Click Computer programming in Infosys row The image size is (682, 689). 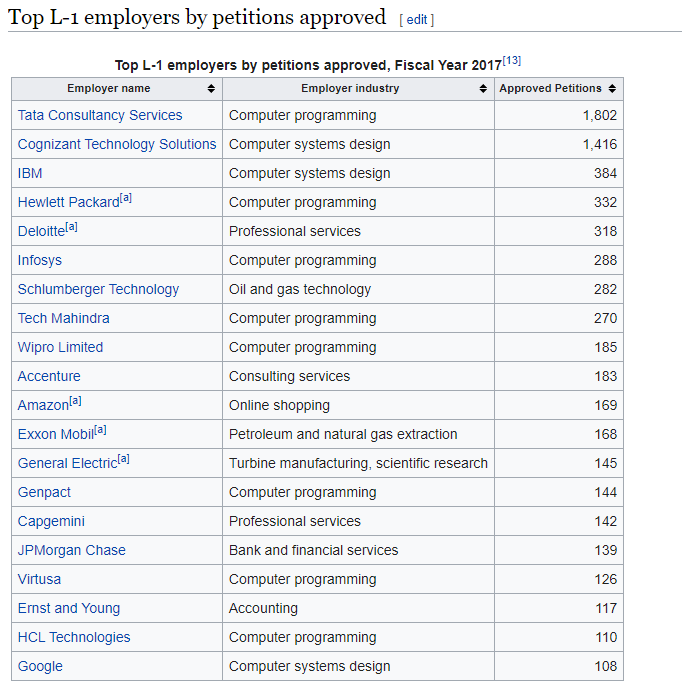tap(302, 260)
